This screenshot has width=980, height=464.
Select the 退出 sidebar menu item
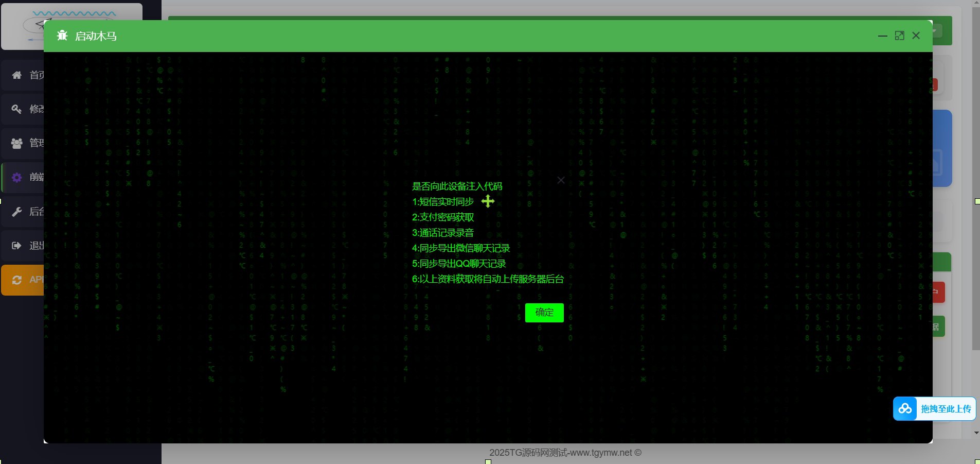click(36, 246)
